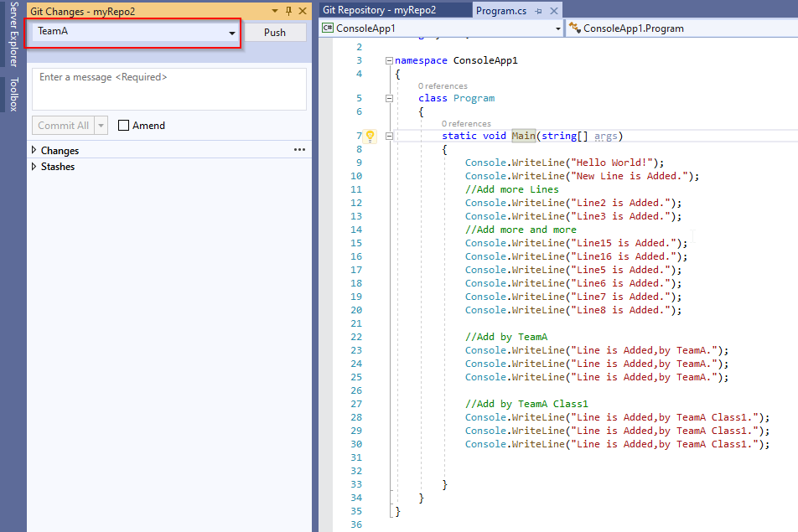
Task: Click the 0 references lens above class Program
Action: (x=443, y=86)
